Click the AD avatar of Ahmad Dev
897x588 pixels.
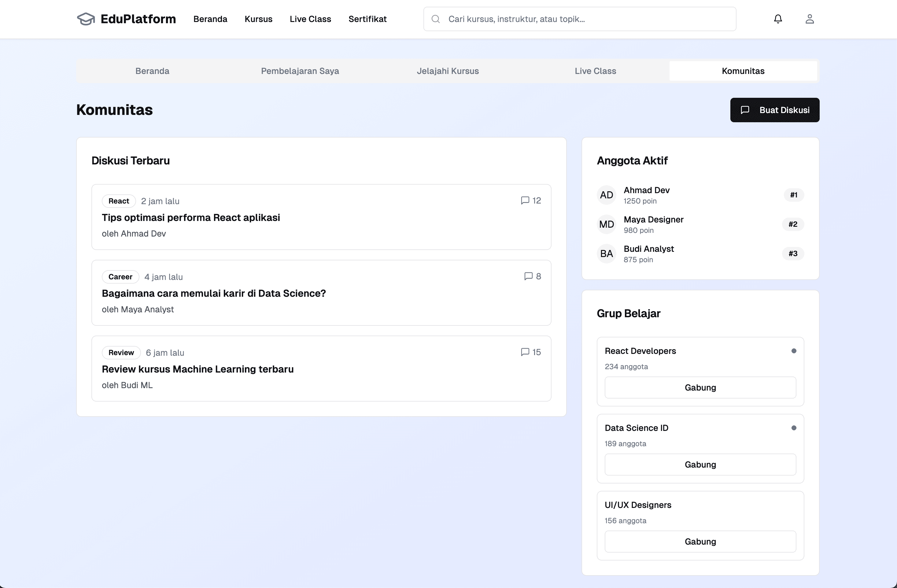pos(607,195)
